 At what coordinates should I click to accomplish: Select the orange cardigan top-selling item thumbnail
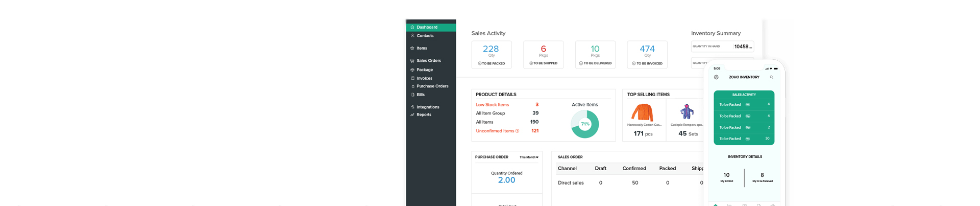pyautogui.click(x=643, y=112)
